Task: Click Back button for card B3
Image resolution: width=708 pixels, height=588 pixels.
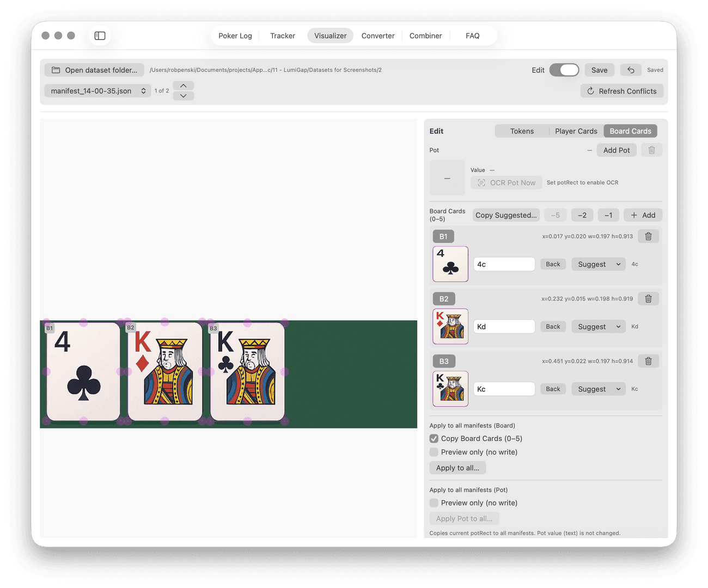Action: [x=553, y=389]
